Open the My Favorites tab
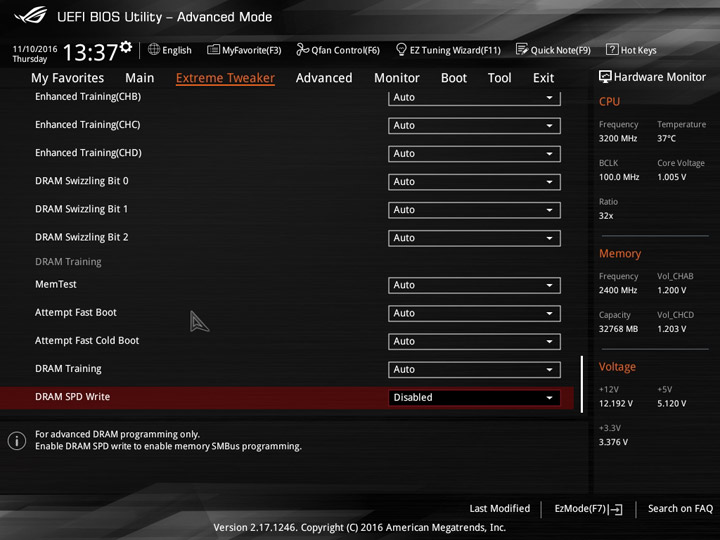 [68, 78]
